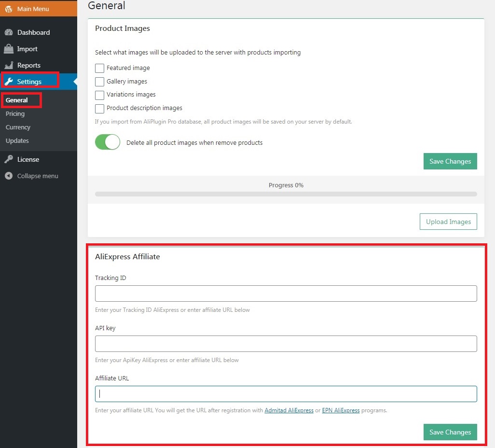Click 'If you import from AliPlugin Pro' note
495x448 pixels.
pyautogui.click(x=223, y=122)
